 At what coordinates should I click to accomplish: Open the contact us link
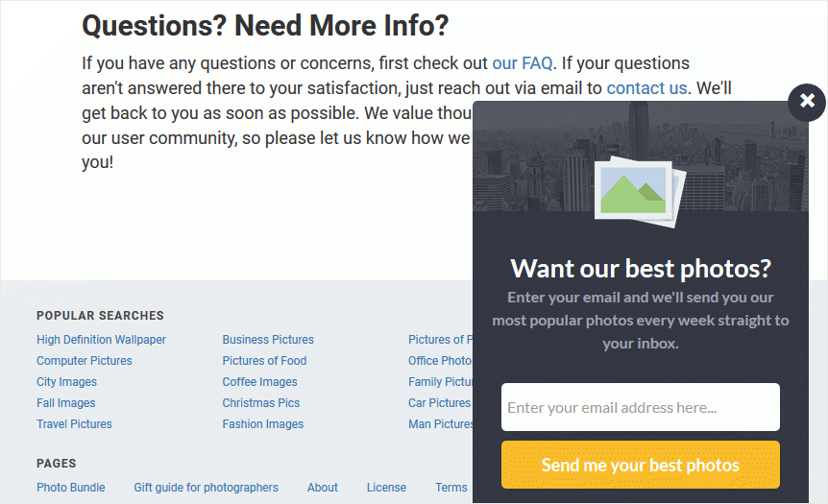(646, 88)
